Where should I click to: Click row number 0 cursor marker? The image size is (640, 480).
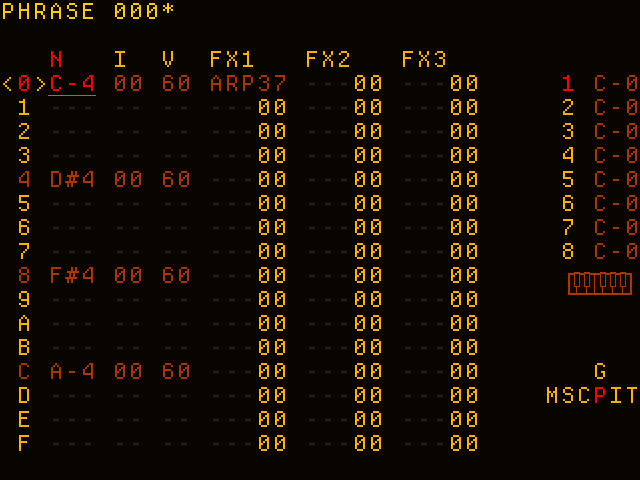[x=24, y=84]
